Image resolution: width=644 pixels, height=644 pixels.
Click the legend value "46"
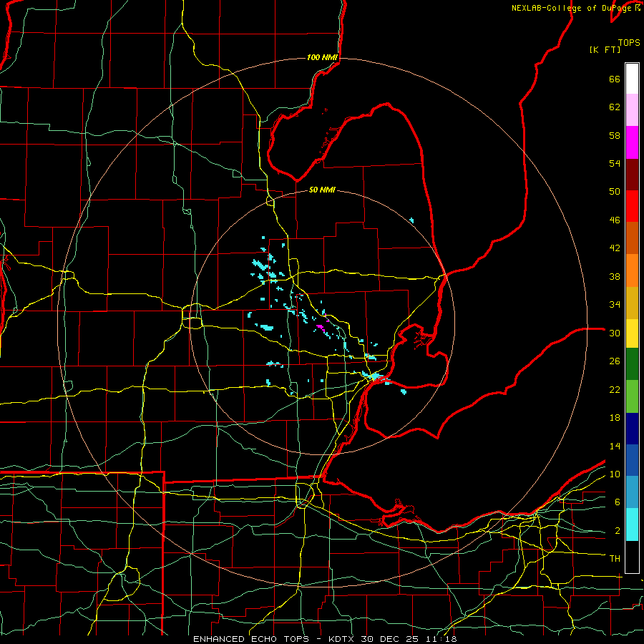pos(615,220)
